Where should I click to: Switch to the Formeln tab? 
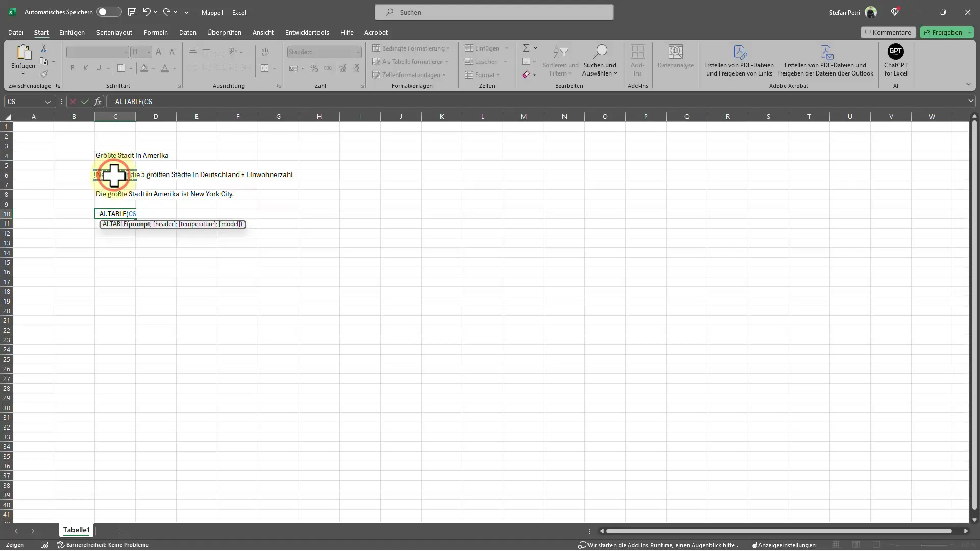click(x=156, y=32)
